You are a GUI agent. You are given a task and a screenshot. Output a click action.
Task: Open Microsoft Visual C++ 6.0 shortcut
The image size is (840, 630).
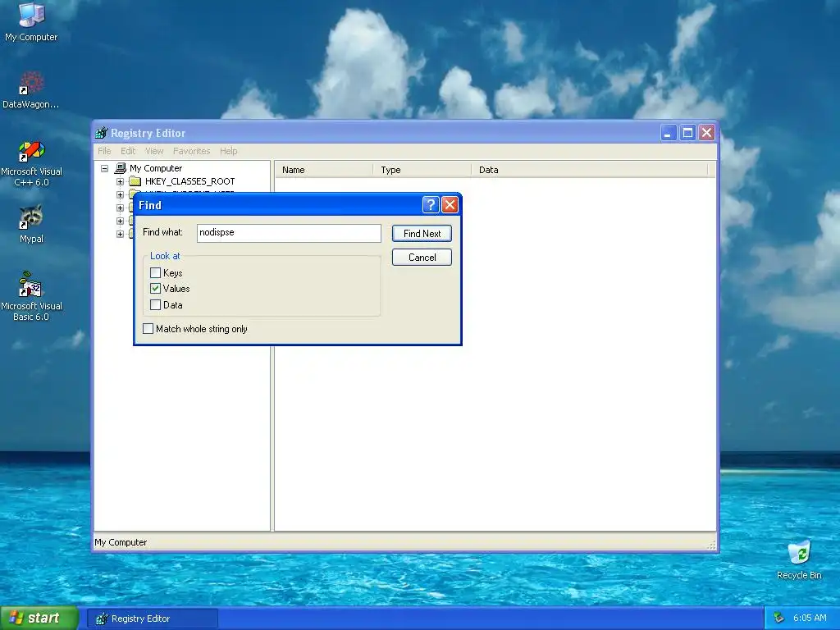[31, 163]
